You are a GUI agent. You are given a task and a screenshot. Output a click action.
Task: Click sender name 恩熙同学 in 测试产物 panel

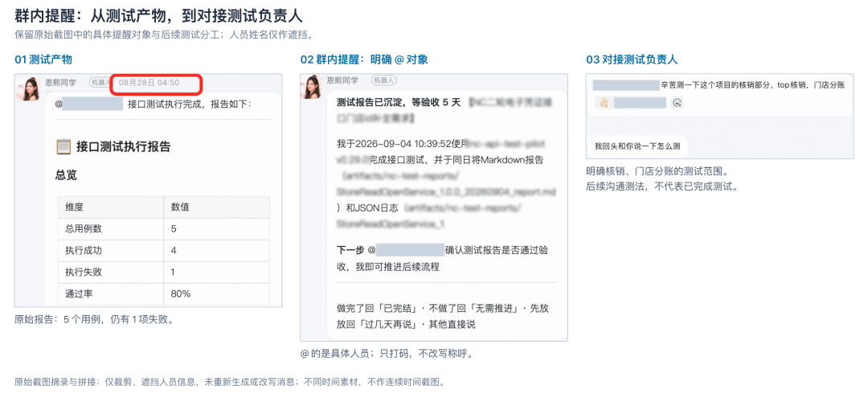[x=61, y=82]
